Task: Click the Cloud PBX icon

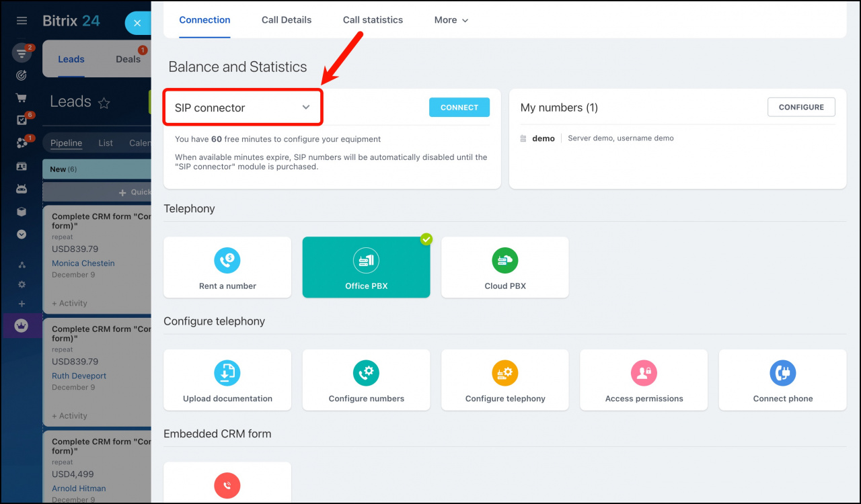Action: (x=505, y=260)
